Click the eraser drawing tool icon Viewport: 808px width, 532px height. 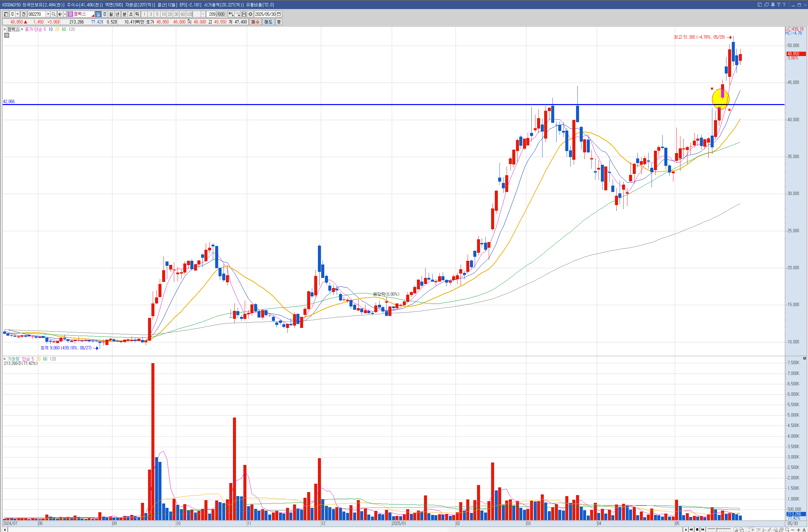pos(775,530)
